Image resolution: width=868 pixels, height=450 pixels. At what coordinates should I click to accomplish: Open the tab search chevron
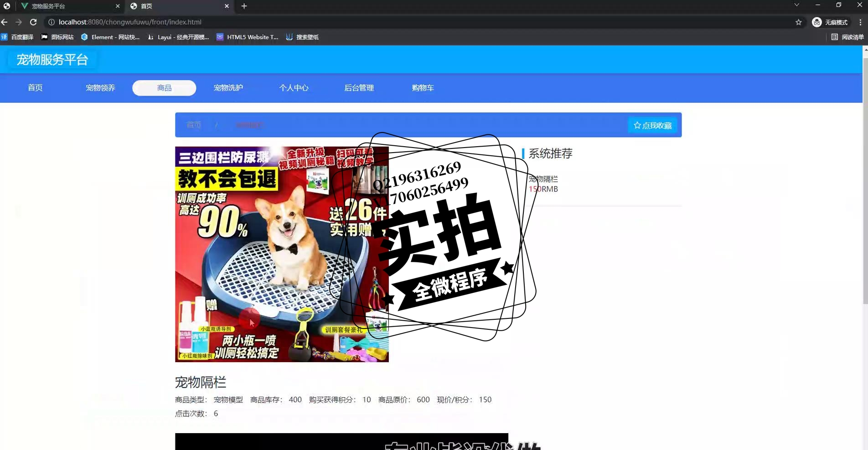tap(796, 5)
